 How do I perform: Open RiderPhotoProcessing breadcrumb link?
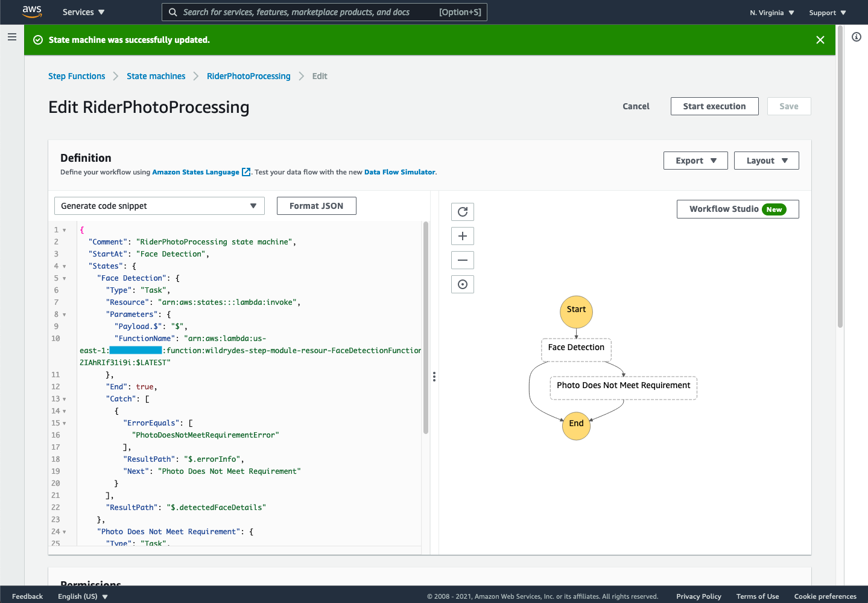coord(249,76)
